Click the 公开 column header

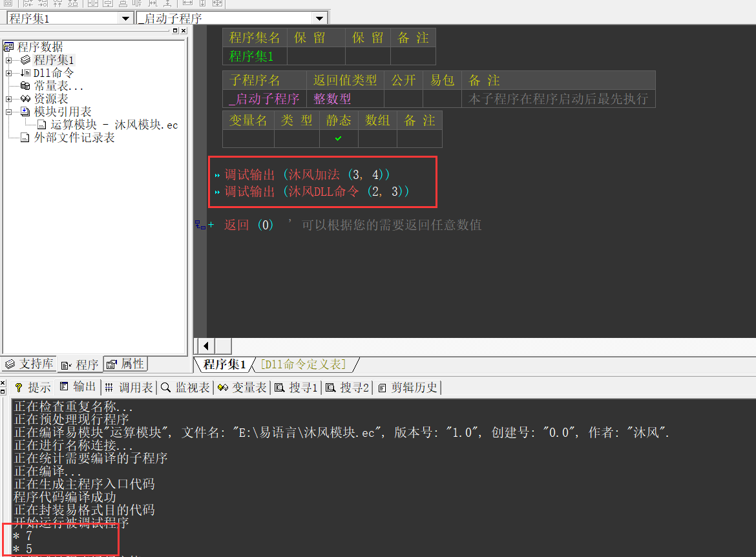(403, 80)
